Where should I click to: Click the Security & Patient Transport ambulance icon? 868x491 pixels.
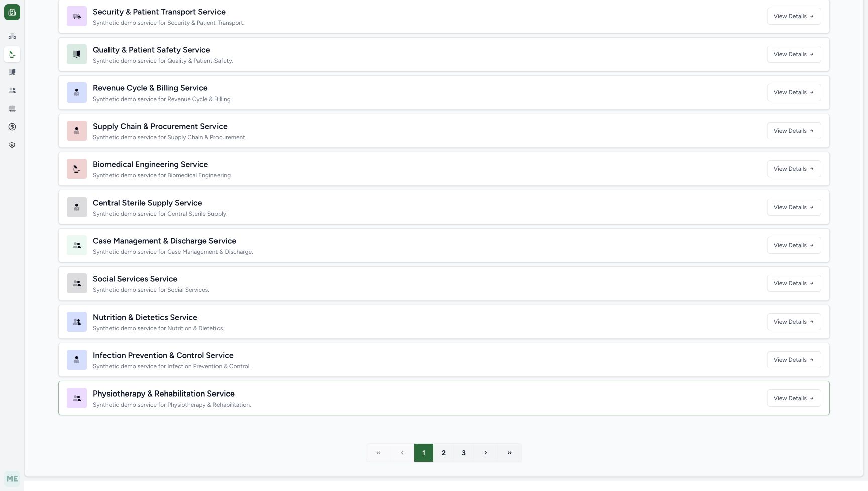(x=77, y=16)
